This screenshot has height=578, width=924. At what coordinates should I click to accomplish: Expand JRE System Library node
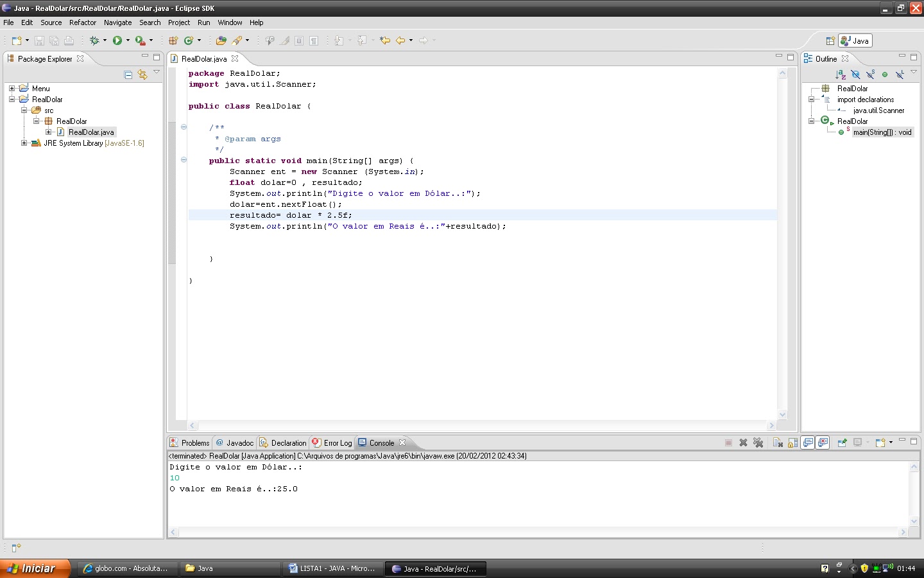coord(24,143)
